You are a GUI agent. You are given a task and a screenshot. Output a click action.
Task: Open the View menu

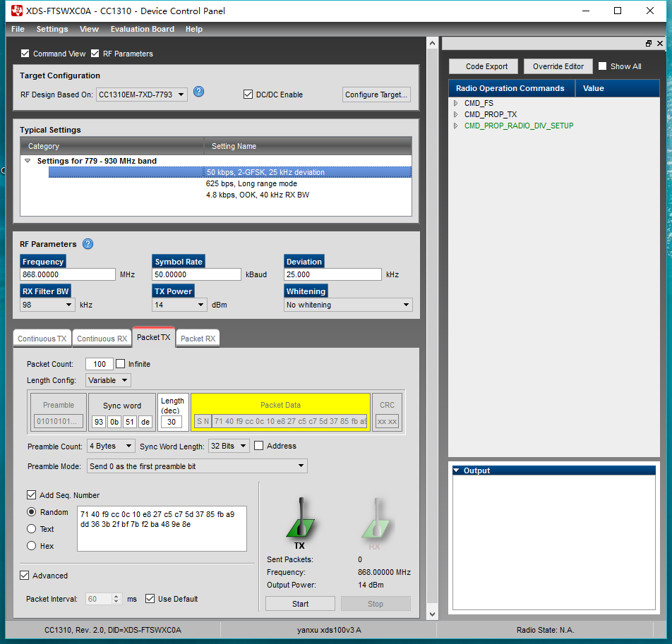pyautogui.click(x=89, y=29)
